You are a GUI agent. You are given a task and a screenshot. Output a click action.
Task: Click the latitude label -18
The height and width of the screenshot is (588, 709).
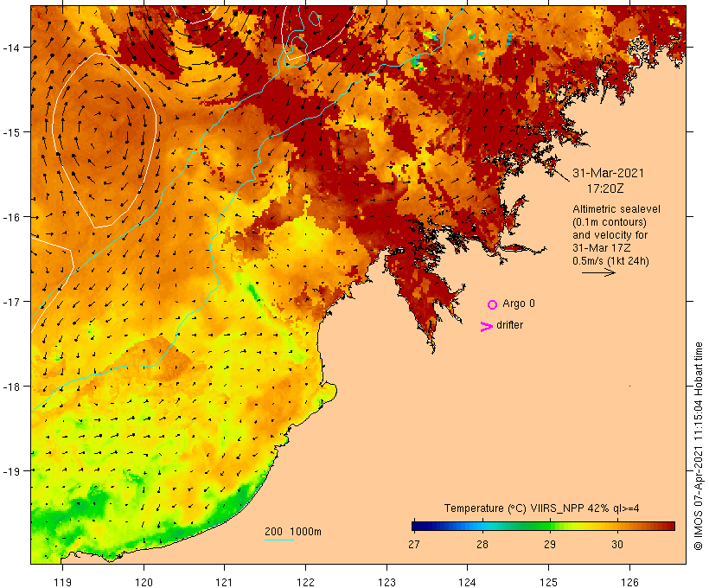10,386
